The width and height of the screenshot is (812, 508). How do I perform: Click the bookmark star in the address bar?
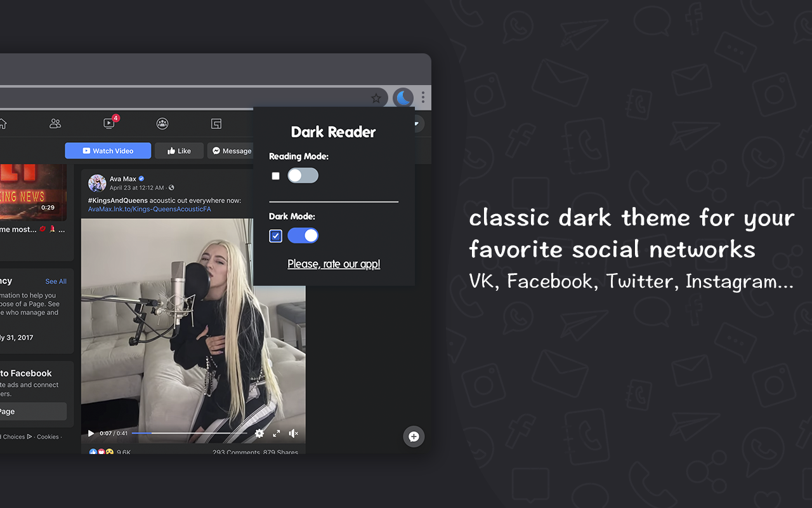click(x=376, y=98)
